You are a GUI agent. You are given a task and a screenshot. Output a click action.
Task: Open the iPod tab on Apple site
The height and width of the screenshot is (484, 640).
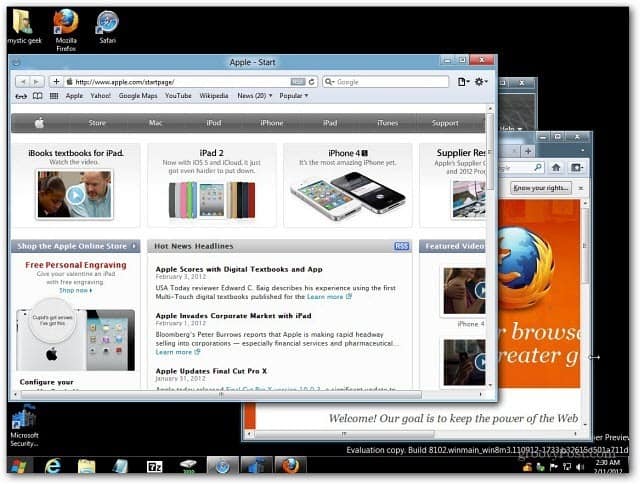[213, 123]
